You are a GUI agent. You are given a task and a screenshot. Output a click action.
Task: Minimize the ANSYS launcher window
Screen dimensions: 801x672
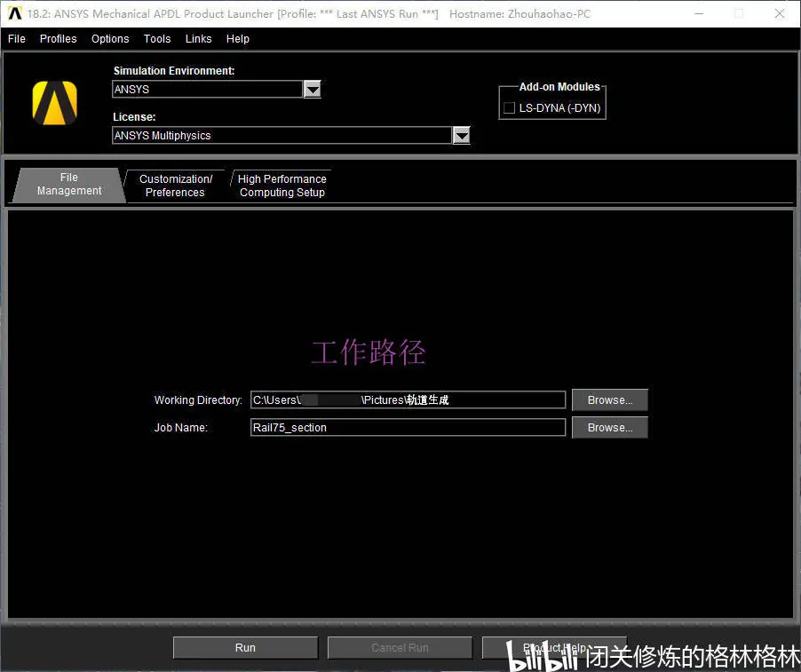[700, 14]
